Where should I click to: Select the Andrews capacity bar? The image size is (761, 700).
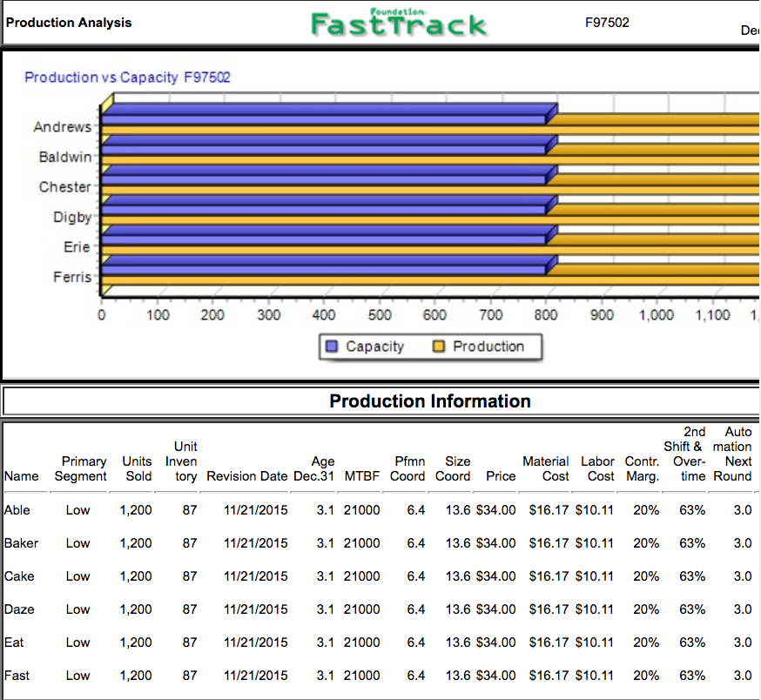(x=329, y=115)
